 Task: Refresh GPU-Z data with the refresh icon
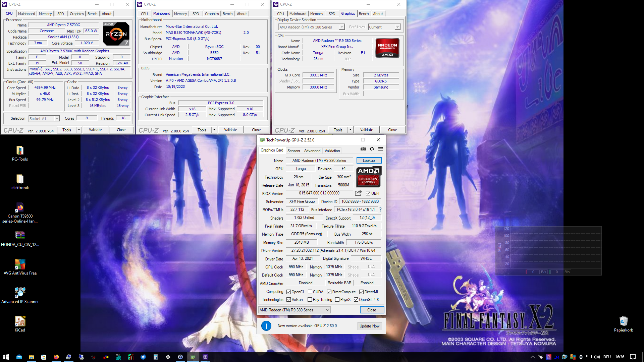(x=372, y=149)
